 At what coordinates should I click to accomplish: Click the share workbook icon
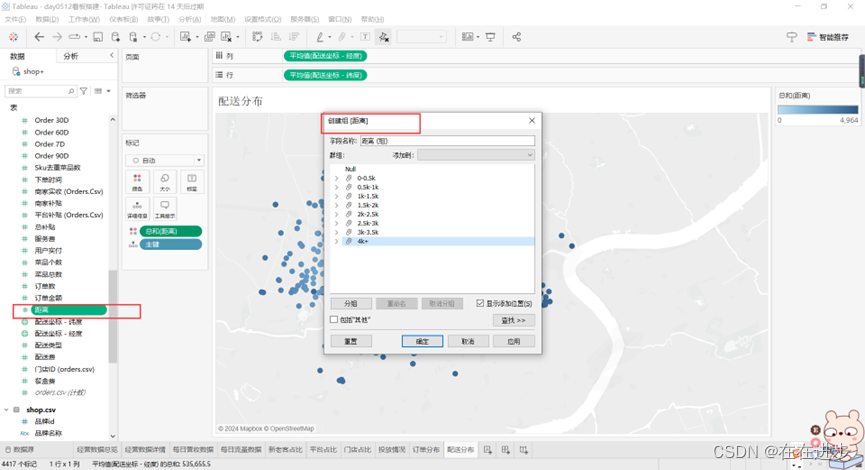click(516, 37)
